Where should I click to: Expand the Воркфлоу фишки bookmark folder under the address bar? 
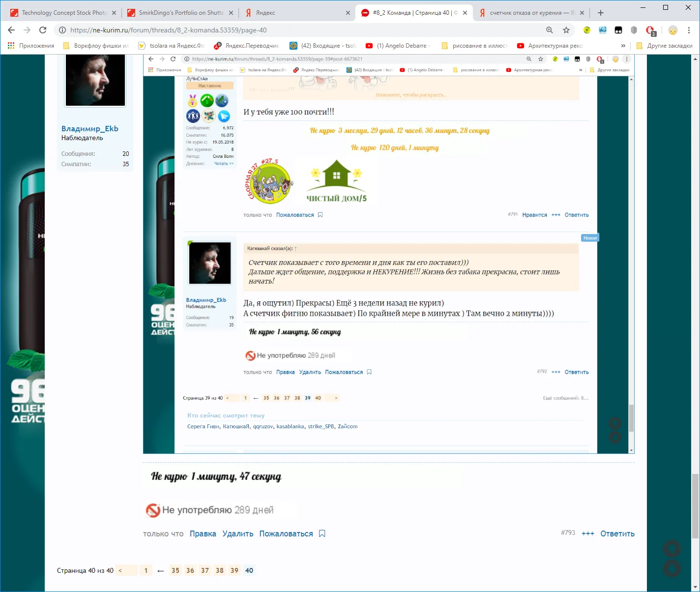click(x=96, y=46)
